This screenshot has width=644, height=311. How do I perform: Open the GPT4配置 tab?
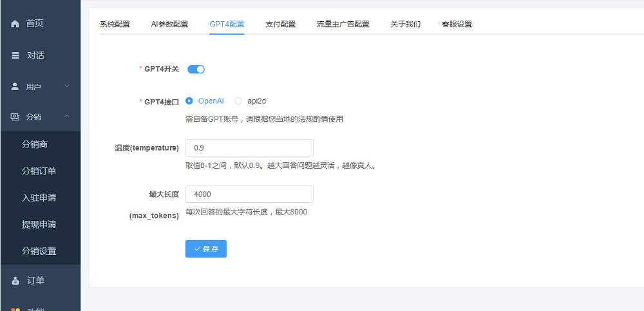point(227,24)
